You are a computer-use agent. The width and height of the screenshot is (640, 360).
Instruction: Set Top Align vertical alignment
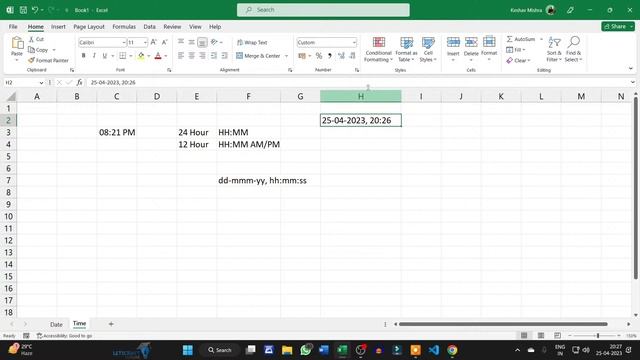(x=181, y=42)
